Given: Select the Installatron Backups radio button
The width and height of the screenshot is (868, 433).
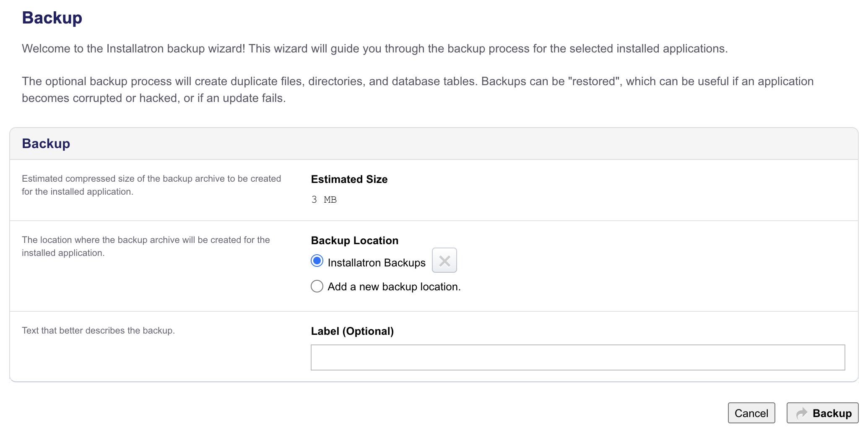Looking at the screenshot, I should pos(317,261).
